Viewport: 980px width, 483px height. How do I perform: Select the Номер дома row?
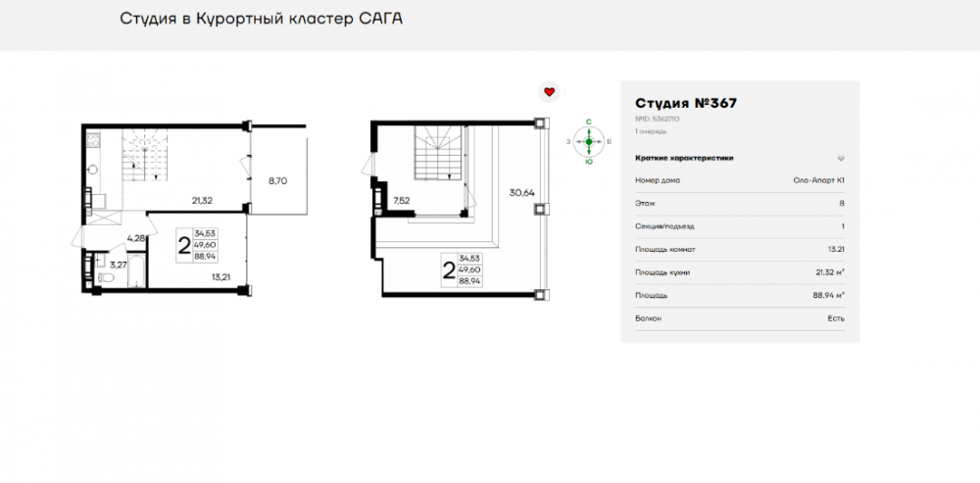[x=740, y=180]
